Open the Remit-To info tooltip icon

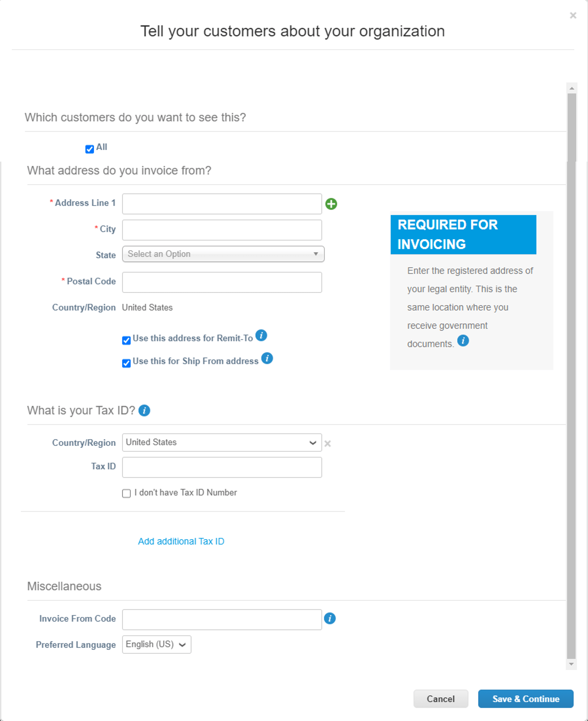pos(261,336)
